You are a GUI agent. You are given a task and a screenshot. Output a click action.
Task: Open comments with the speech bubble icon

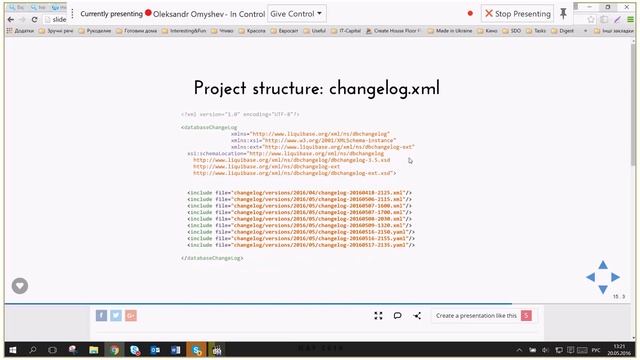click(x=398, y=316)
